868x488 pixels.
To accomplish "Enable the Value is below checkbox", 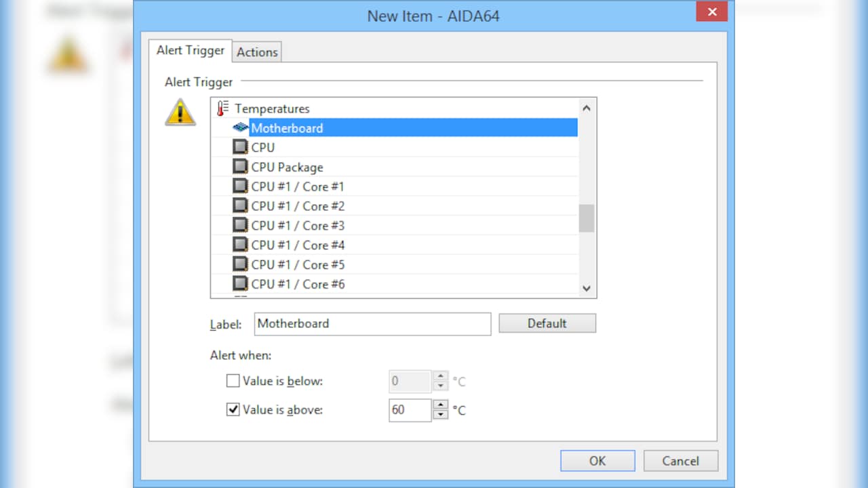I will [x=233, y=381].
